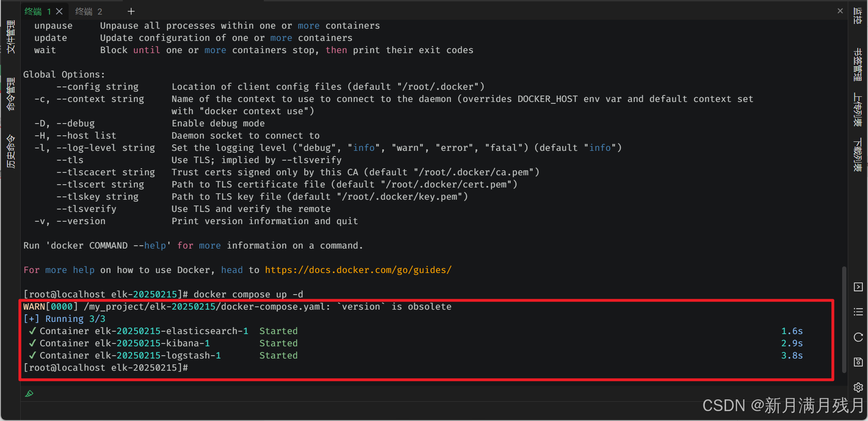868x421 pixels.
Task: Click the '3.8s' timing value
Action: tap(792, 355)
